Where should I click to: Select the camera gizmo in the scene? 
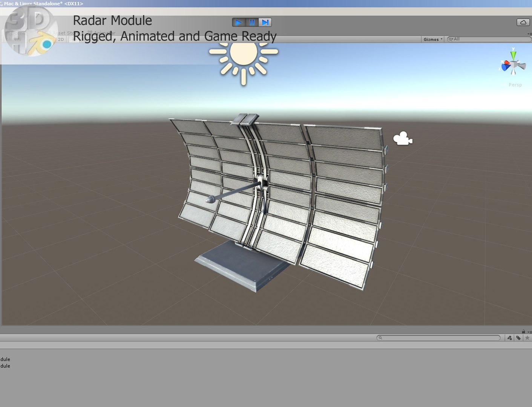pyautogui.click(x=403, y=138)
